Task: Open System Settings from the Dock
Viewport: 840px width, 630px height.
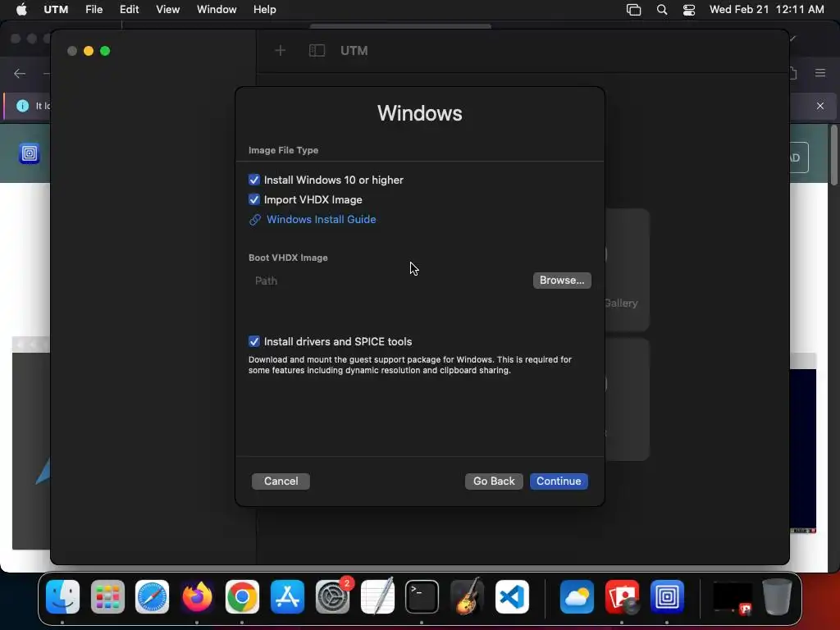Action: (332, 596)
